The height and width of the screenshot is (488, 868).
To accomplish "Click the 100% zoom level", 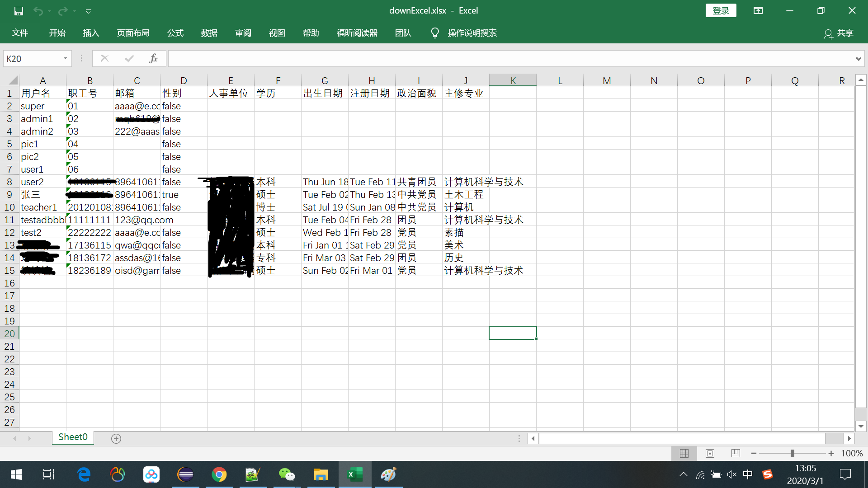I will pos(852,453).
